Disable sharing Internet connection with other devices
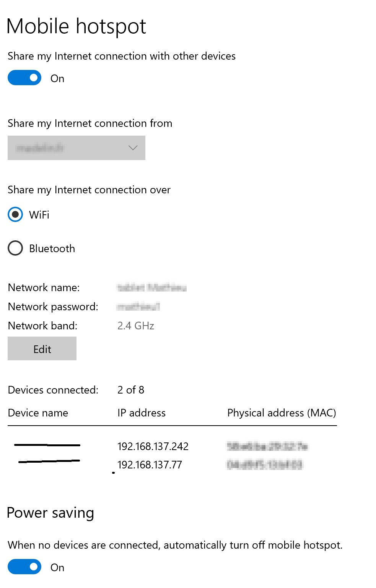 point(24,78)
